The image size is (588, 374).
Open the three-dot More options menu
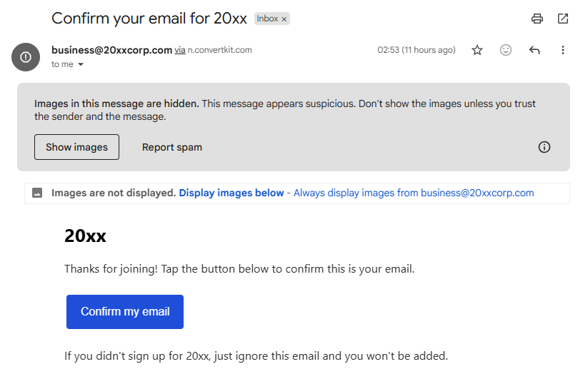[x=562, y=50]
